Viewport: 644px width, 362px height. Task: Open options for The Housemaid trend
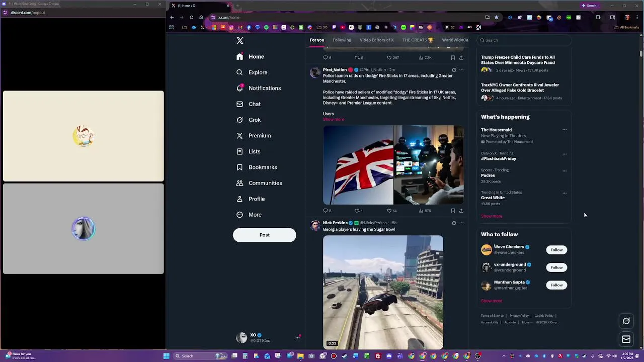[x=565, y=130]
